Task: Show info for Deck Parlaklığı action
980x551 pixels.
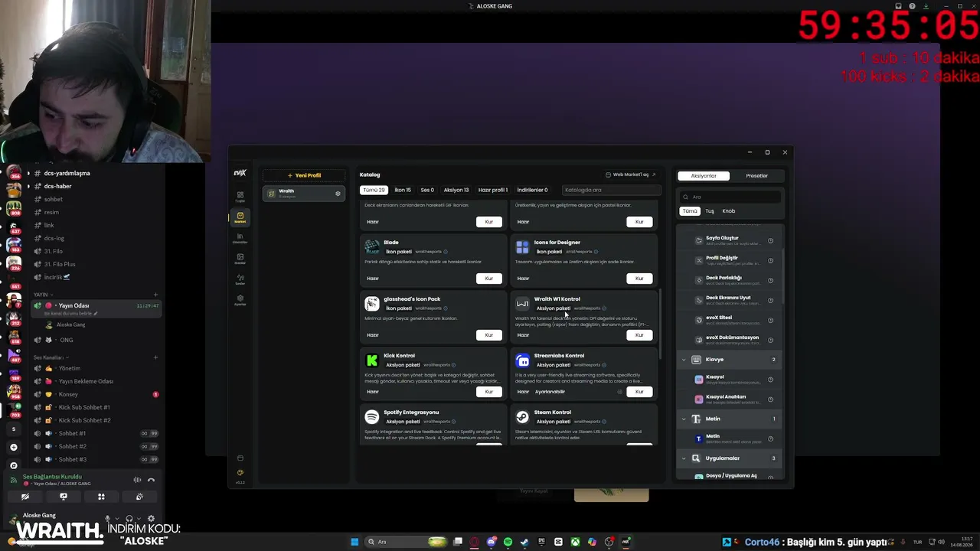Action: [770, 280]
